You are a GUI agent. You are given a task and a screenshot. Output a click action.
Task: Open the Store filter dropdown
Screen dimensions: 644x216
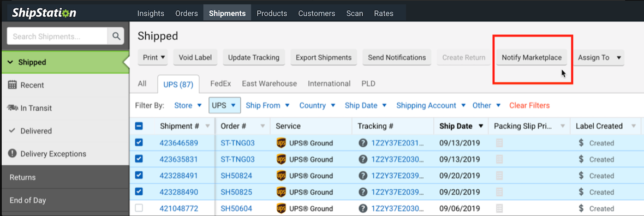188,105
